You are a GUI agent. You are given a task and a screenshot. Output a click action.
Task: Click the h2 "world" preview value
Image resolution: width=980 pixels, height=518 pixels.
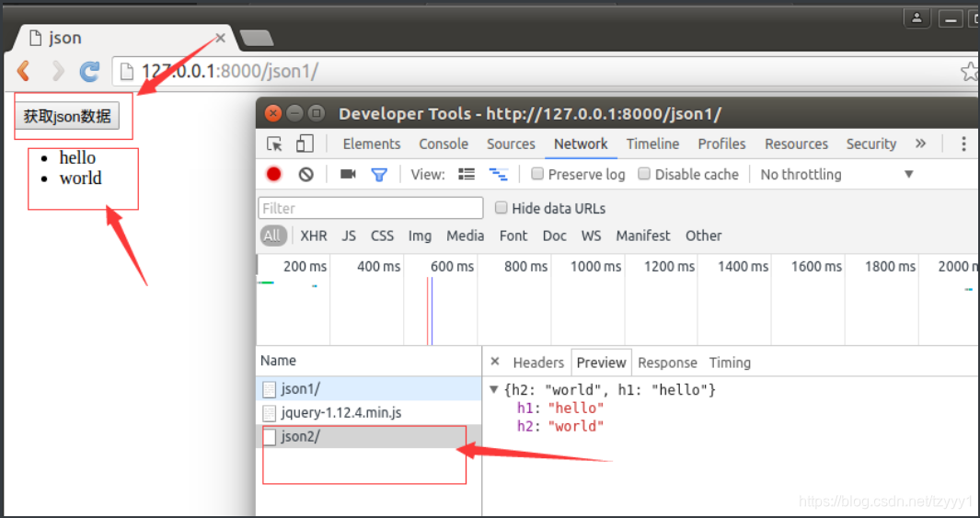click(x=576, y=426)
